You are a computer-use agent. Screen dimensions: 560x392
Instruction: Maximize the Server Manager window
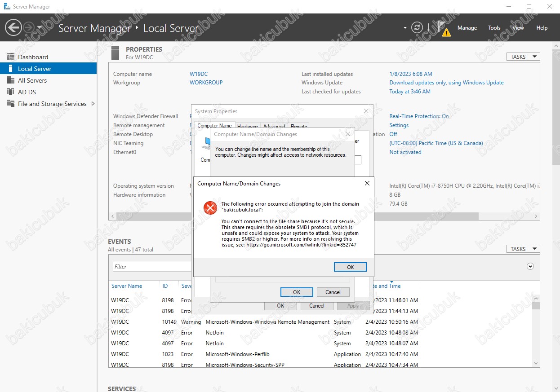(x=529, y=6)
